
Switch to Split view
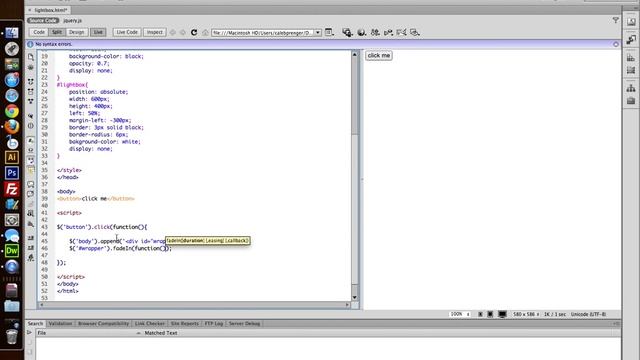pos(57,32)
